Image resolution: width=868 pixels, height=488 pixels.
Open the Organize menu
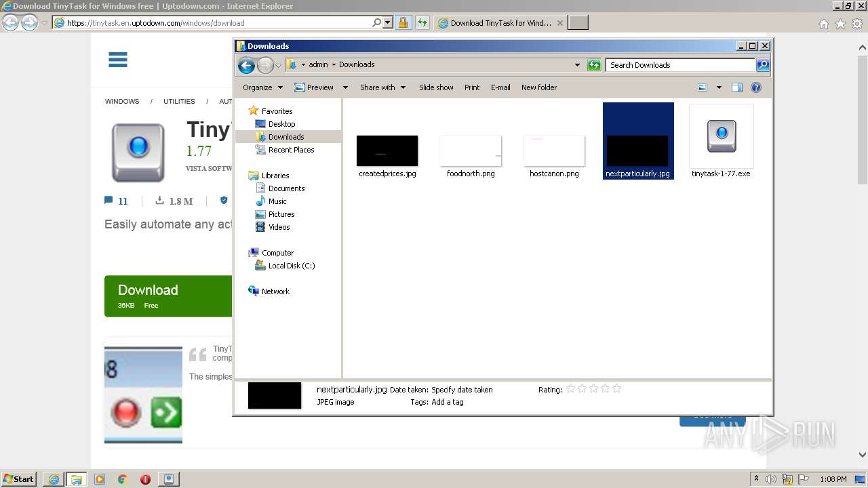point(262,87)
